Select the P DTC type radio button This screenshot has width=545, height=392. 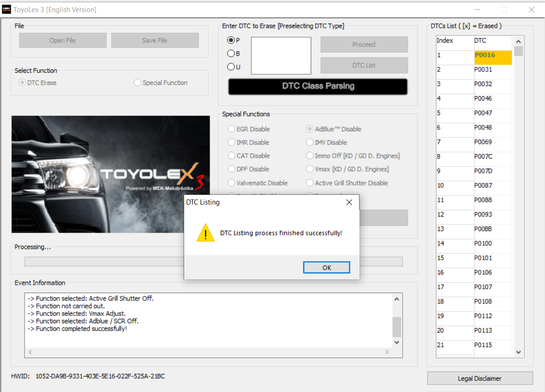(x=231, y=40)
